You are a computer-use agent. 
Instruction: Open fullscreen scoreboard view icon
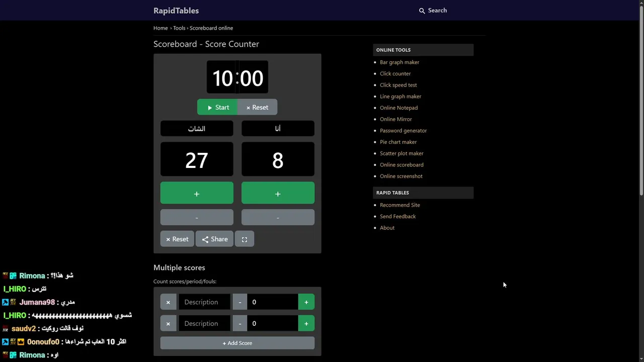pos(245,239)
